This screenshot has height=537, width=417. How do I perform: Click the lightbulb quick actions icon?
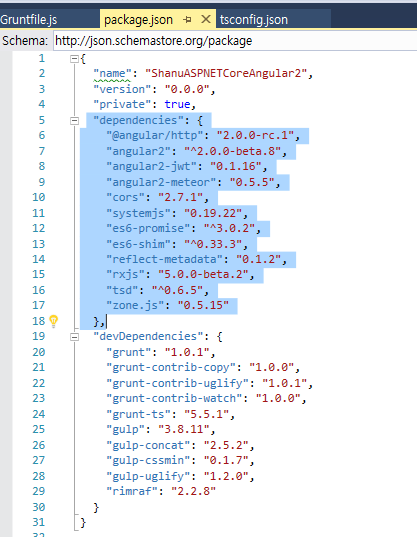pos(53,321)
